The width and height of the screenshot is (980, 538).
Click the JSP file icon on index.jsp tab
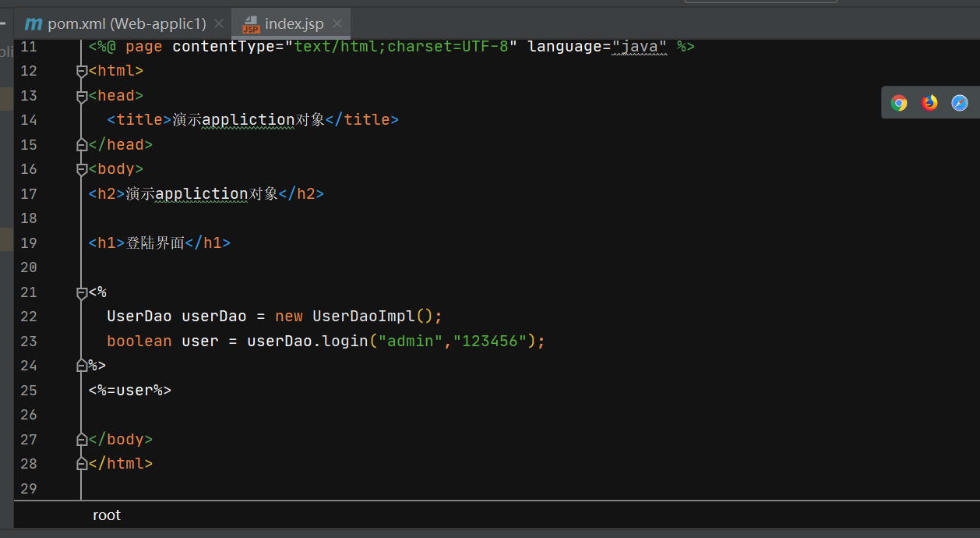pos(251,24)
